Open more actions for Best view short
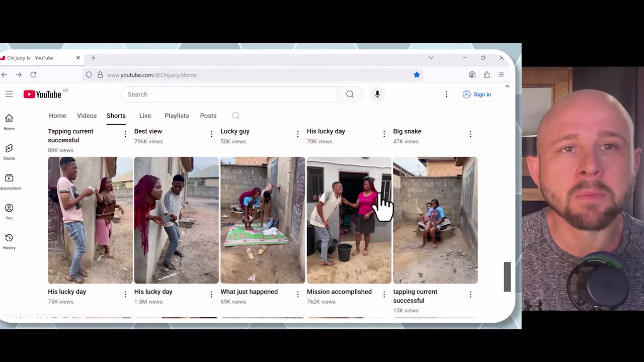The height and width of the screenshot is (362, 644). click(x=211, y=134)
